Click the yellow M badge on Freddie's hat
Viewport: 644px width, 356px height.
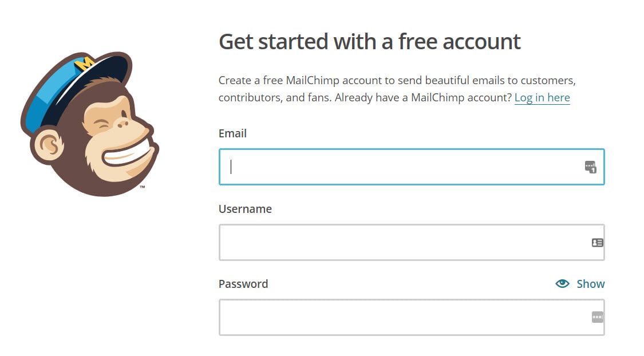(x=85, y=63)
